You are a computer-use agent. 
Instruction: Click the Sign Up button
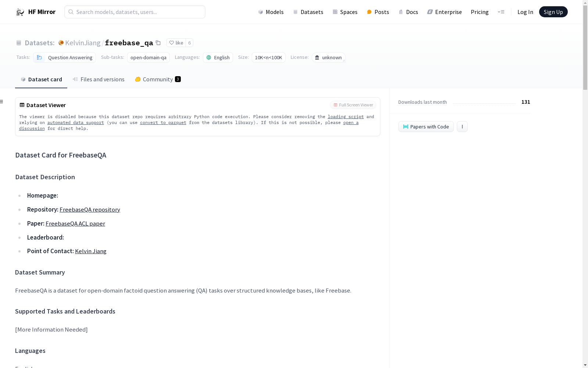click(553, 12)
